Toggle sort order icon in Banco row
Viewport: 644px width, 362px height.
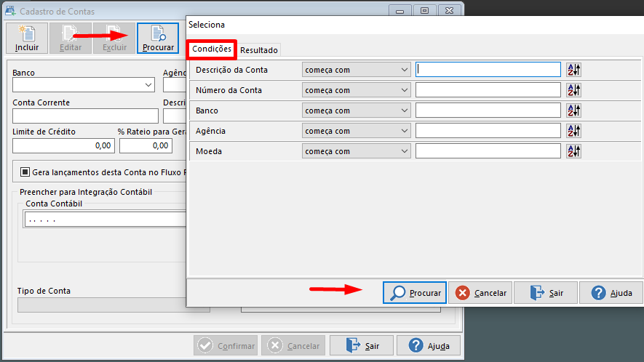coord(573,110)
